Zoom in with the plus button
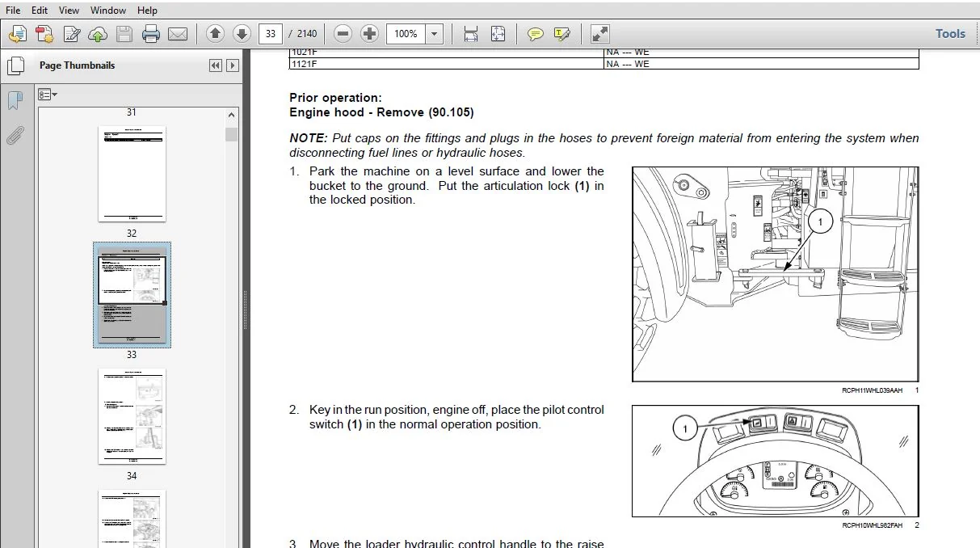The width and height of the screenshot is (980, 548). pyautogui.click(x=369, y=33)
